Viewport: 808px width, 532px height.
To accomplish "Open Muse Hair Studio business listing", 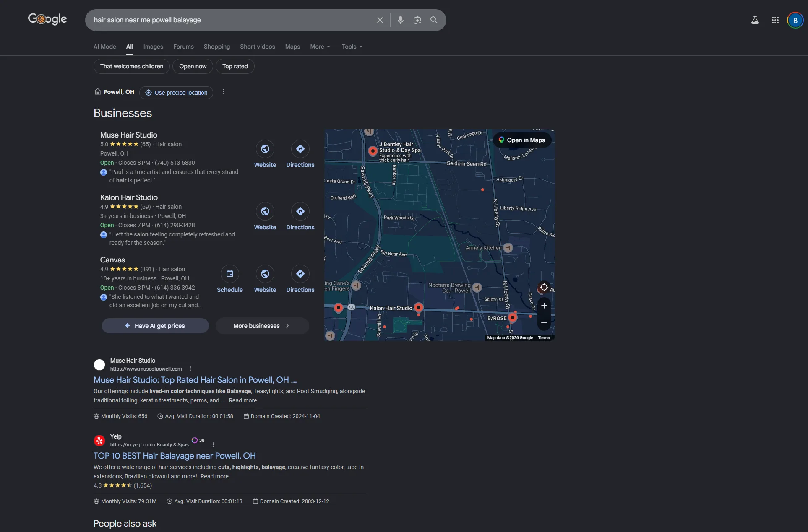I will point(129,135).
